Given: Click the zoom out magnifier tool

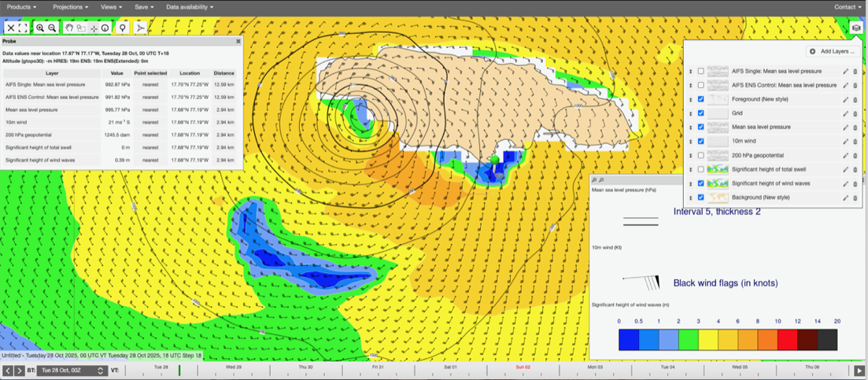Looking at the screenshot, I should tap(52, 28).
